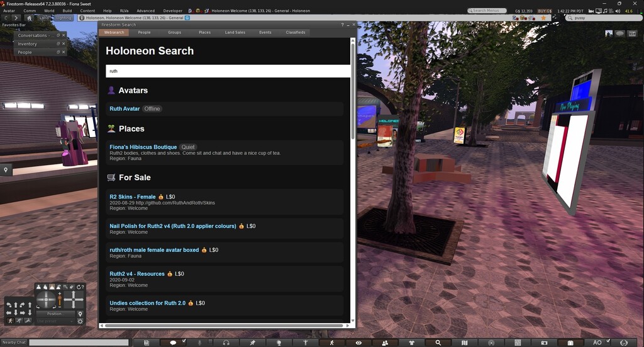Click the eye camera view toolbar icon
Viewport: 644px width, 347px height.
358,343
